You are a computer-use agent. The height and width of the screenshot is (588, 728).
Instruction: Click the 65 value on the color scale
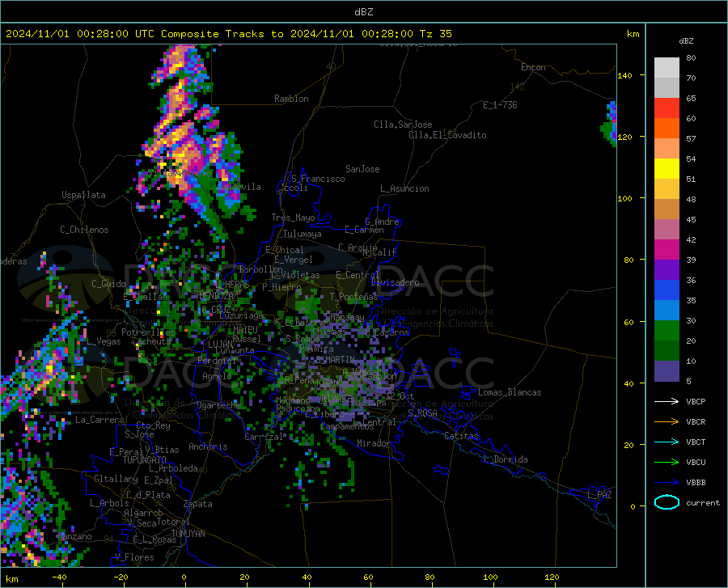click(x=691, y=99)
